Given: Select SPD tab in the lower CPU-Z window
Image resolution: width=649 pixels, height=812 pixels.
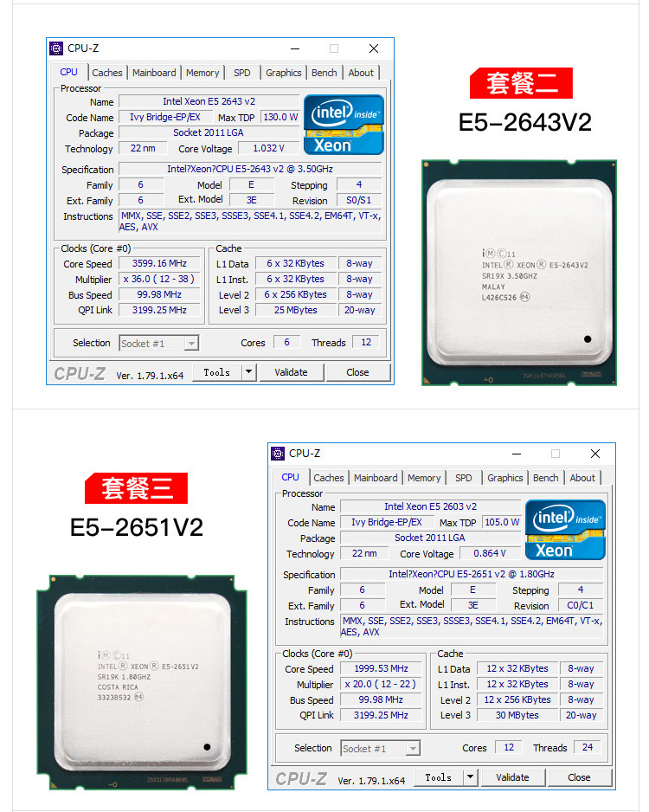Looking at the screenshot, I should [463, 478].
